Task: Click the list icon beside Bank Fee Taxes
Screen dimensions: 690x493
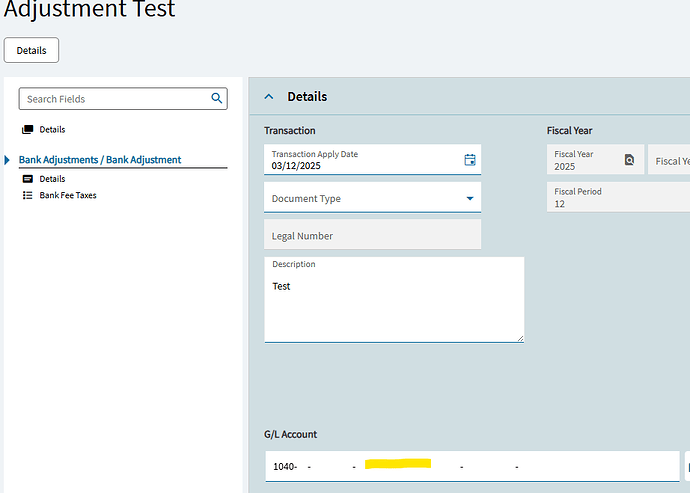Action: 28,196
